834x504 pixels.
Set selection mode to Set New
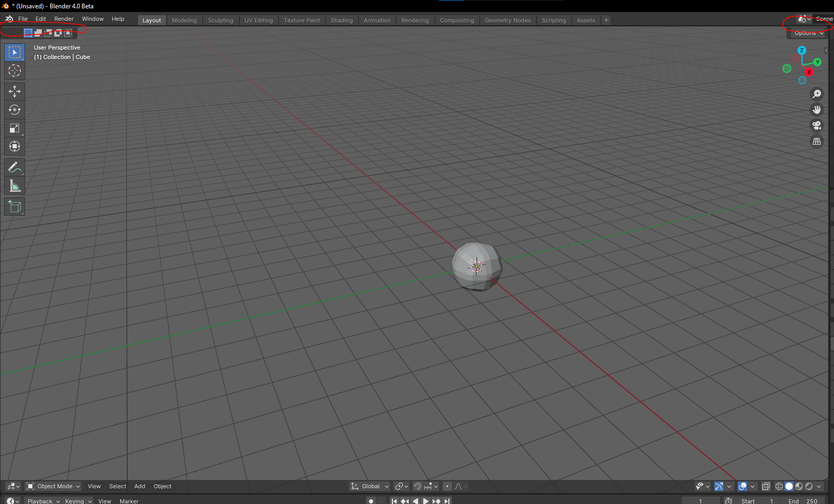pyautogui.click(x=28, y=32)
